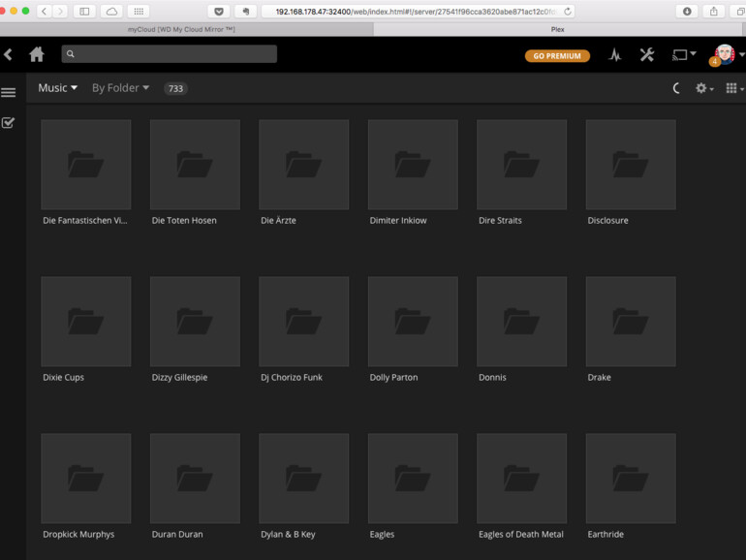The height and width of the screenshot is (560, 746).
Task: Open the Dixie Cups folder thumbnail
Action: [x=86, y=322]
